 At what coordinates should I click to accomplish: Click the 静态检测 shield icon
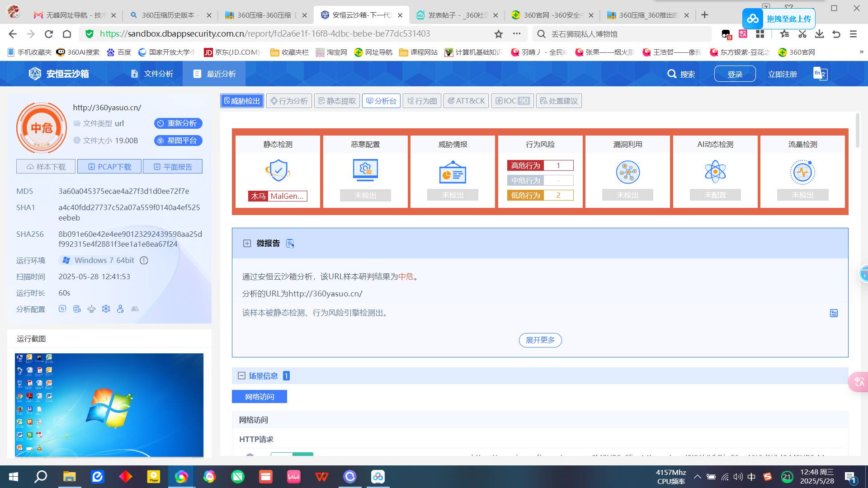tap(278, 171)
